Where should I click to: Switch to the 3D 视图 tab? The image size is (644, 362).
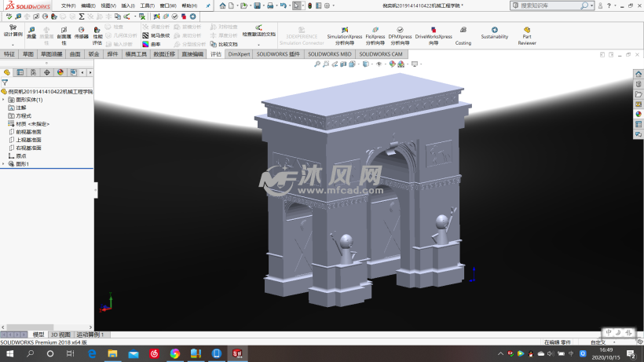click(x=60, y=335)
